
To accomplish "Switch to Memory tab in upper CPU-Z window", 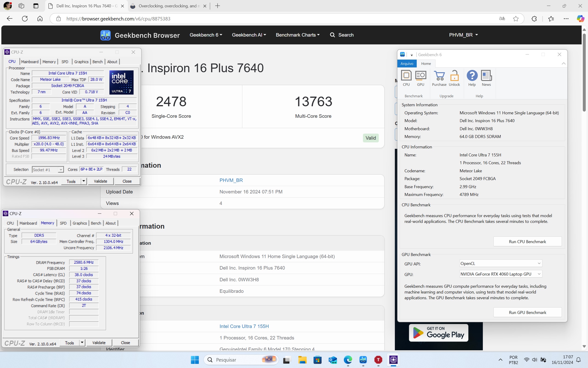I will [49, 62].
